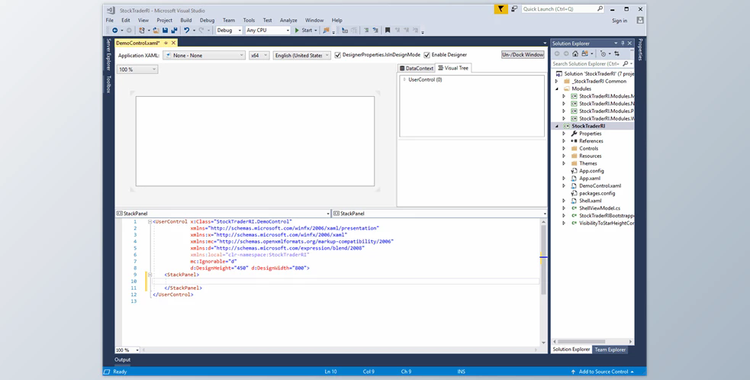Viewport: 750px width, 380px height.
Task: Expand the Controls folder node
Action: point(564,148)
